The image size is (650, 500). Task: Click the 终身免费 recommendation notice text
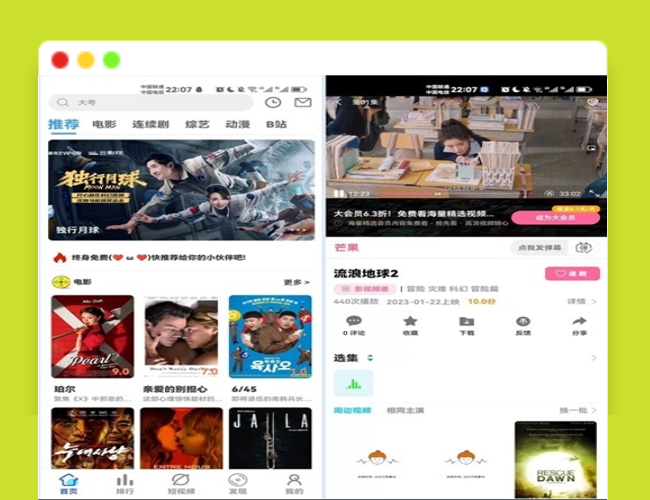pos(158,257)
